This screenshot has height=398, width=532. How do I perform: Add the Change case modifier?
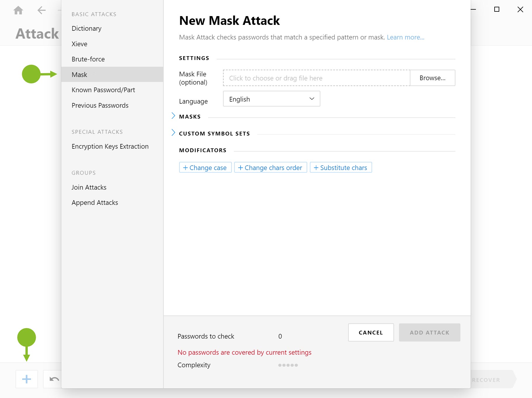pos(205,167)
